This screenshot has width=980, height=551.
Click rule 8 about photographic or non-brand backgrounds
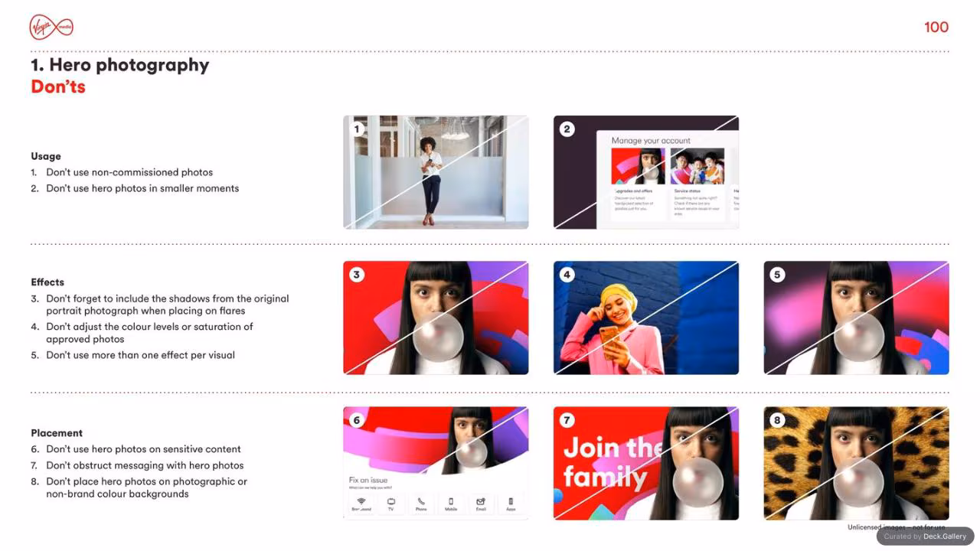click(146, 487)
